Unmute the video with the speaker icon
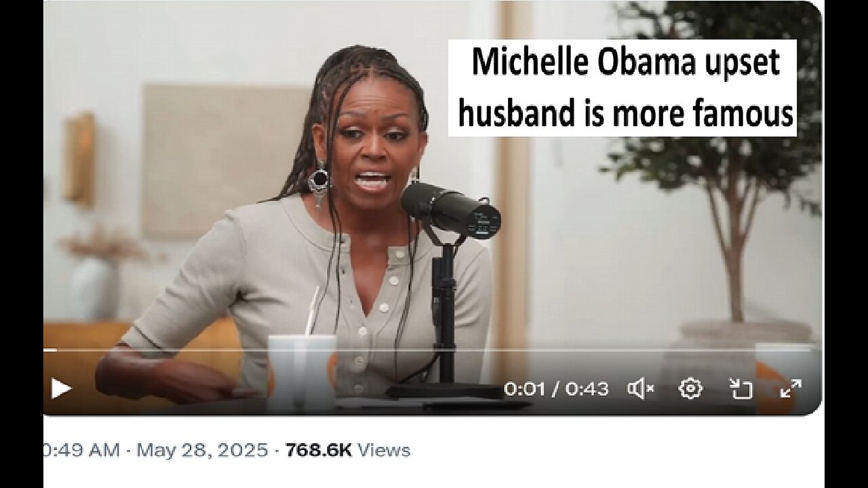This screenshot has height=488, width=868. pyautogui.click(x=641, y=388)
